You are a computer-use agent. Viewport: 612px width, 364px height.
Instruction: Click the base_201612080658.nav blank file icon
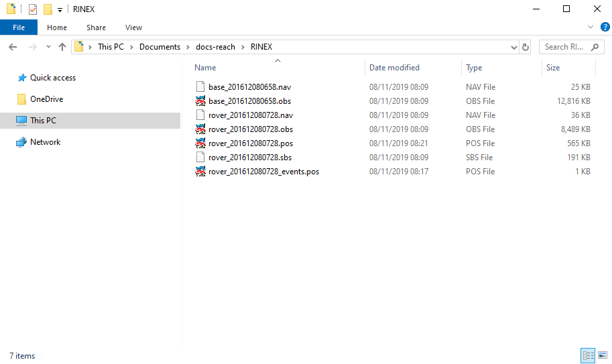[x=200, y=86]
